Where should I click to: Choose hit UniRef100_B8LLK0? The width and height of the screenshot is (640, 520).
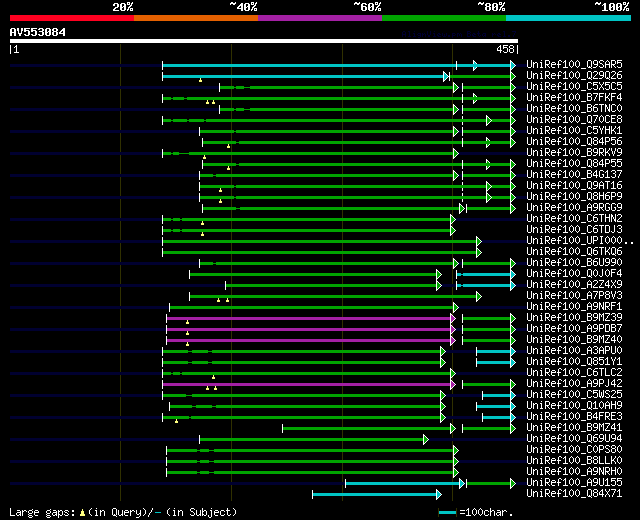pyautogui.click(x=574, y=461)
